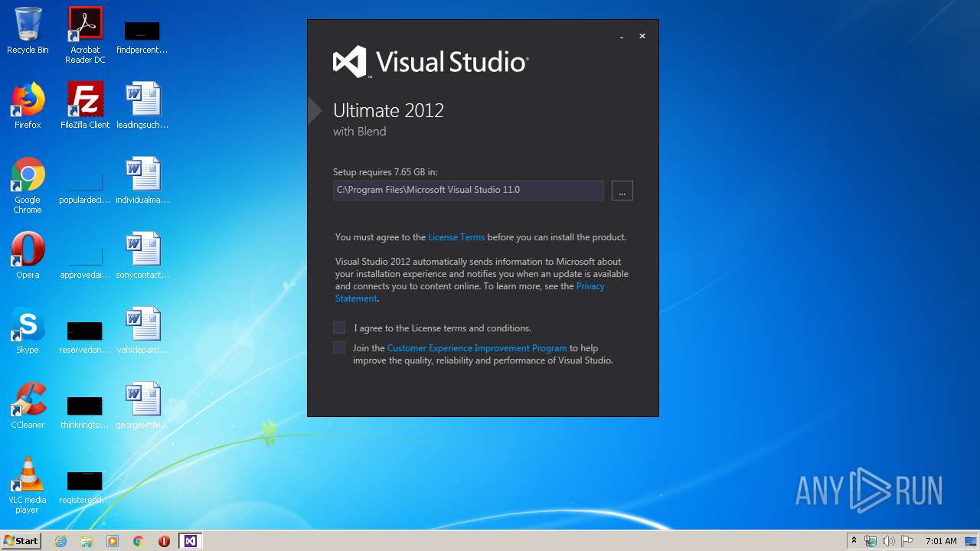The image size is (980, 551).
Task: Close the Visual Studio setup window
Action: [642, 36]
